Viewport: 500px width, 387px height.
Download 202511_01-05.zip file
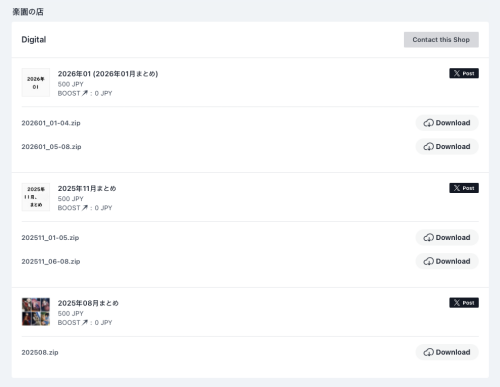447,238
